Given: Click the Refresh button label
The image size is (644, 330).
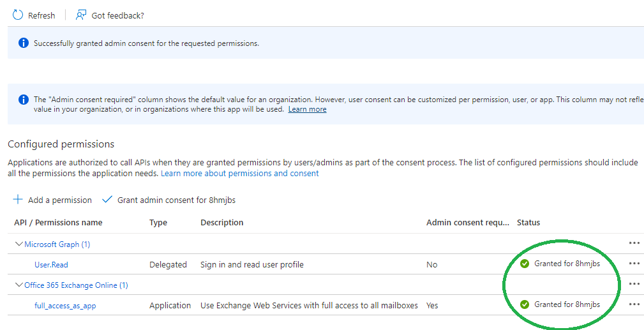Looking at the screenshot, I should [41, 15].
